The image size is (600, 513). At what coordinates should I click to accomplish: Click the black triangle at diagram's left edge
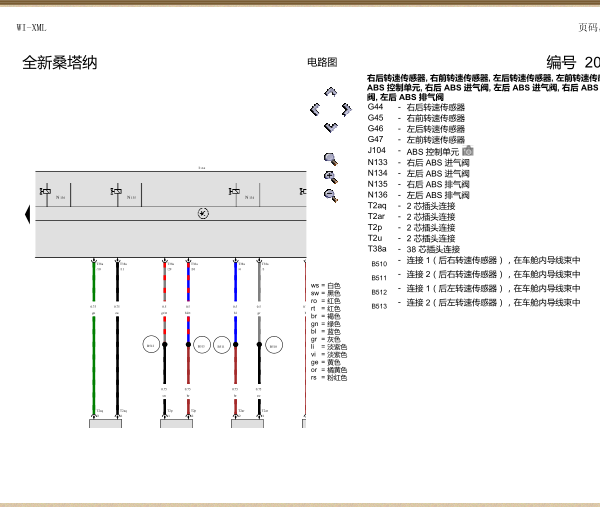(x=27, y=214)
